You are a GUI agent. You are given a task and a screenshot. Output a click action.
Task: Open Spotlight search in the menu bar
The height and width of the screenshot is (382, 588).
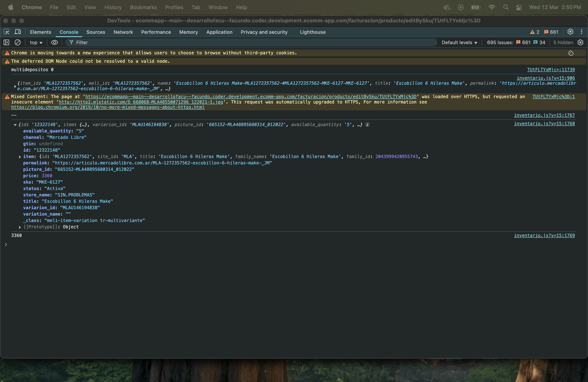click(506, 7)
